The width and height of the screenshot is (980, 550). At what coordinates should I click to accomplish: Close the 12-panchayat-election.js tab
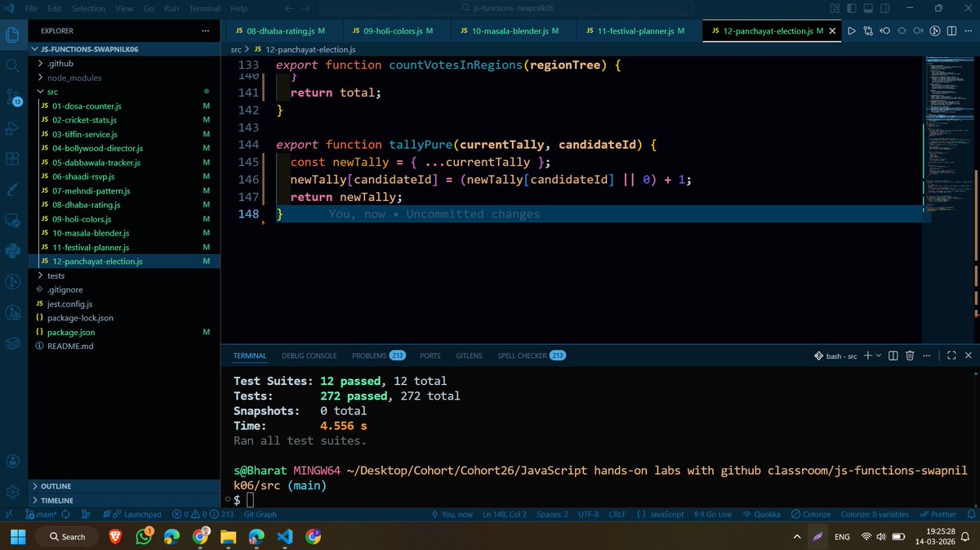pos(833,31)
